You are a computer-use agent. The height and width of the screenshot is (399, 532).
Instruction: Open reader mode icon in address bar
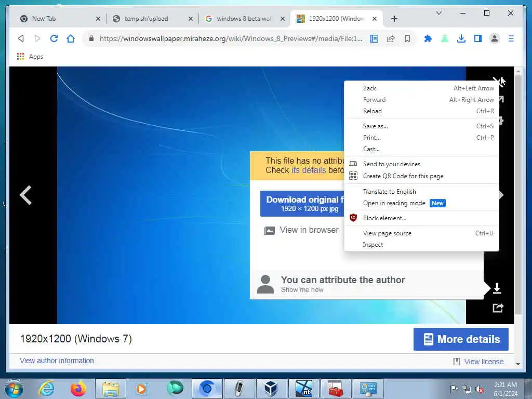point(374,38)
